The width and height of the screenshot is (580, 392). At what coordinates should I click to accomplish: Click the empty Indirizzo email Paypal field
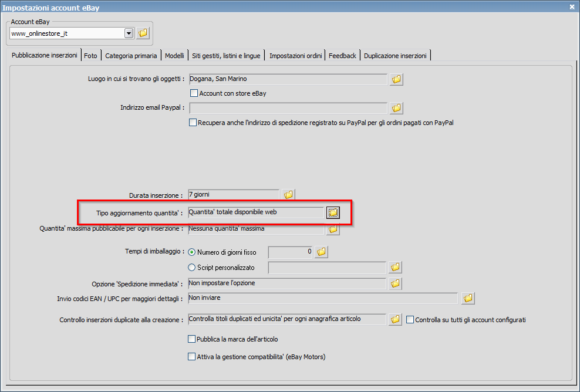pos(288,108)
